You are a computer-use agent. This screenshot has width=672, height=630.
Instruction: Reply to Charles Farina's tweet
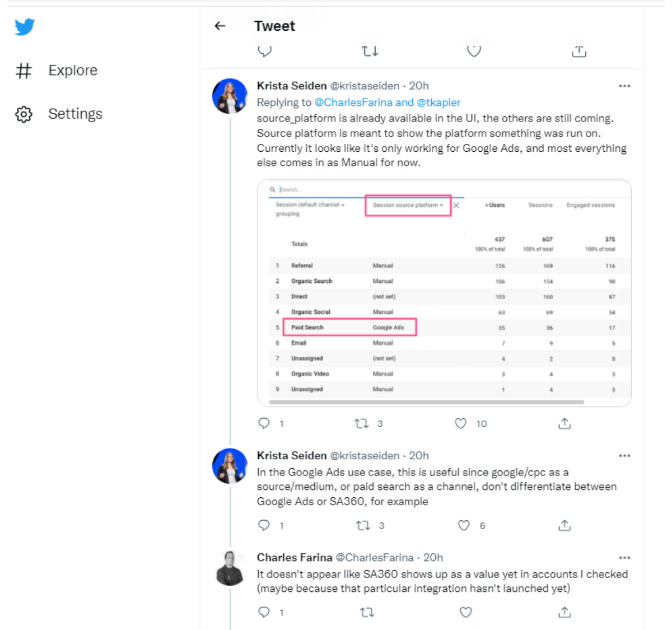[264, 613]
